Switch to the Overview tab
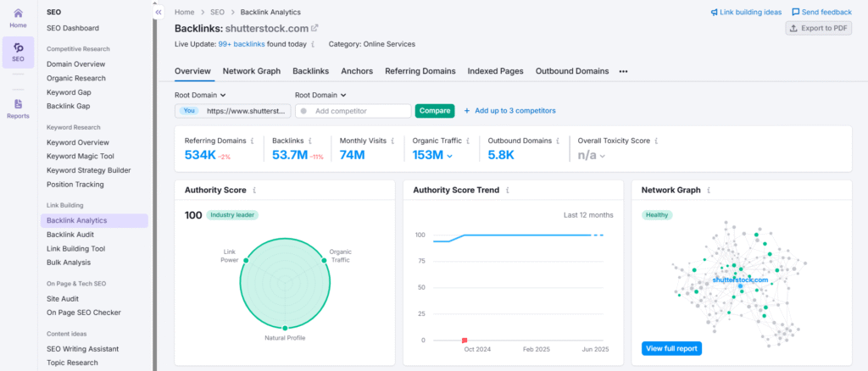Image resolution: width=868 pixels, height=371 pixels. pyautogui.click(x=192, y=71)
